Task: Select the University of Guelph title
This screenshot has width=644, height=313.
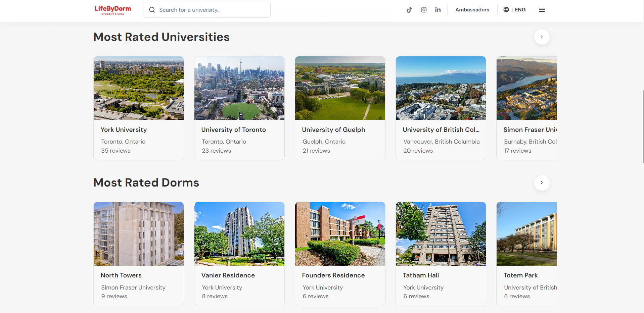Action: pos(333,130)
